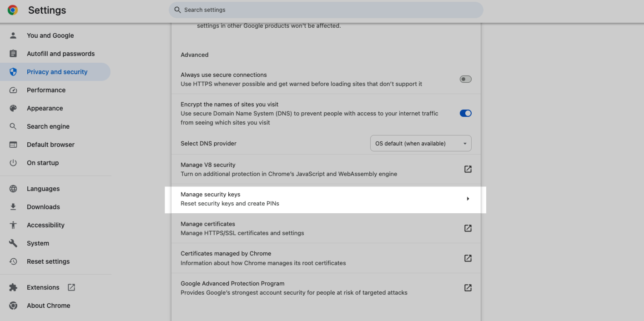Open the Select DNS provider dropdown
Screen dimensions: 644x321
[x=421, y=143]
